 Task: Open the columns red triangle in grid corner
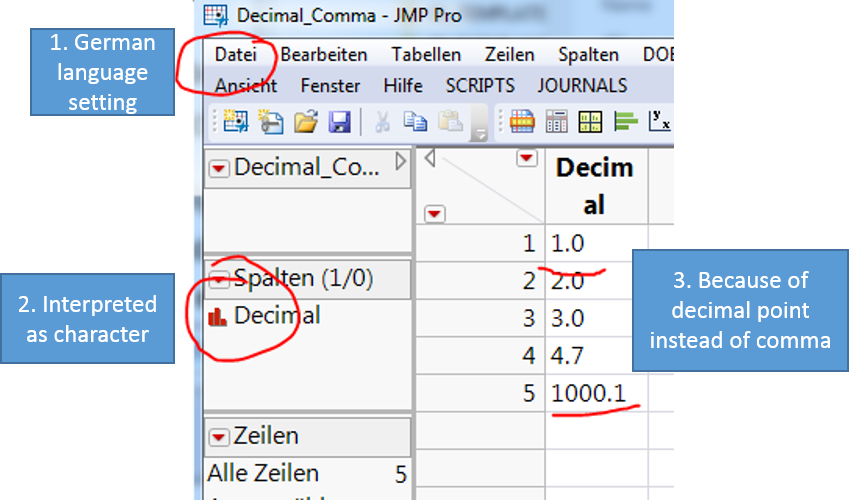click(526, 158)
